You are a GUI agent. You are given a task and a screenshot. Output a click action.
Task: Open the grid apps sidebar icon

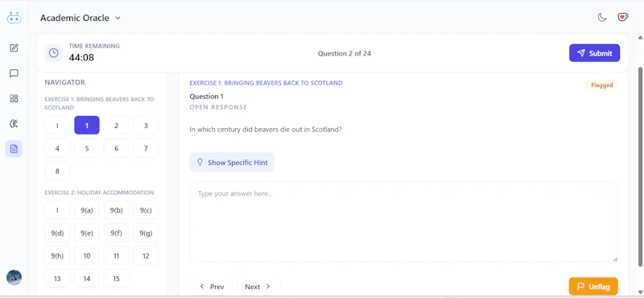point(14,98)
